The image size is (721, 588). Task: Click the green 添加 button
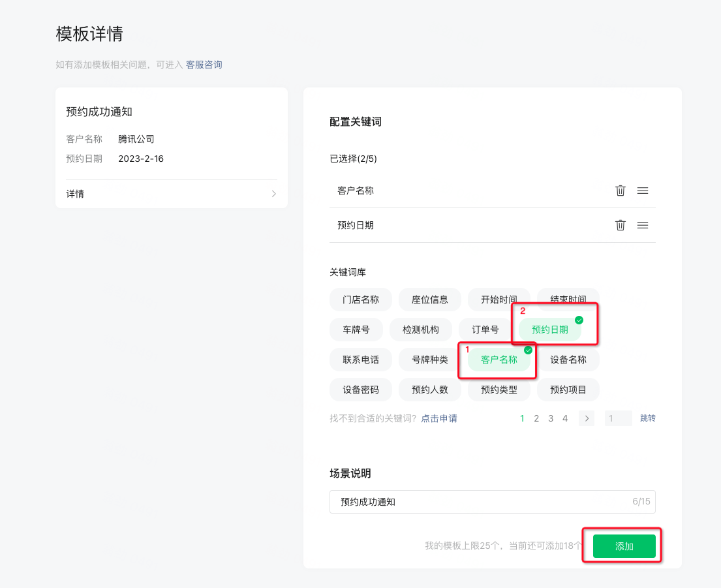[624, 546]
